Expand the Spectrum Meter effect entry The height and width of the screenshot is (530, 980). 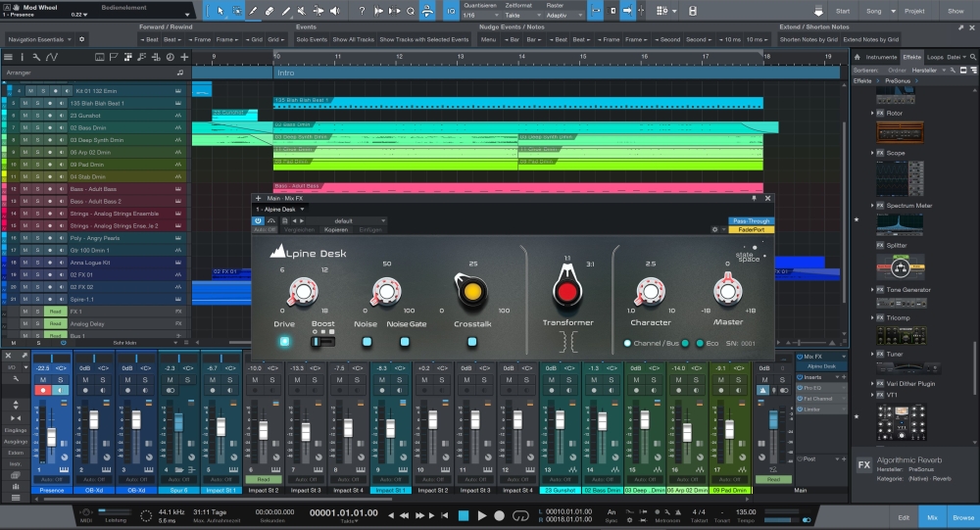click(872, 205)
